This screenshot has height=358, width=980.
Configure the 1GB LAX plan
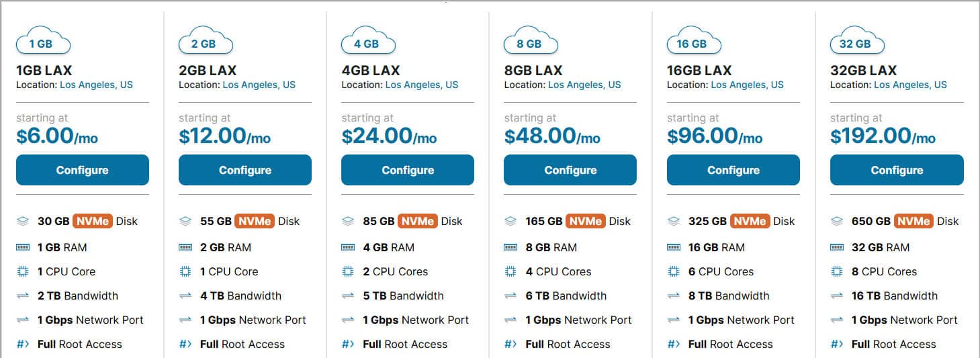[83, 170]
